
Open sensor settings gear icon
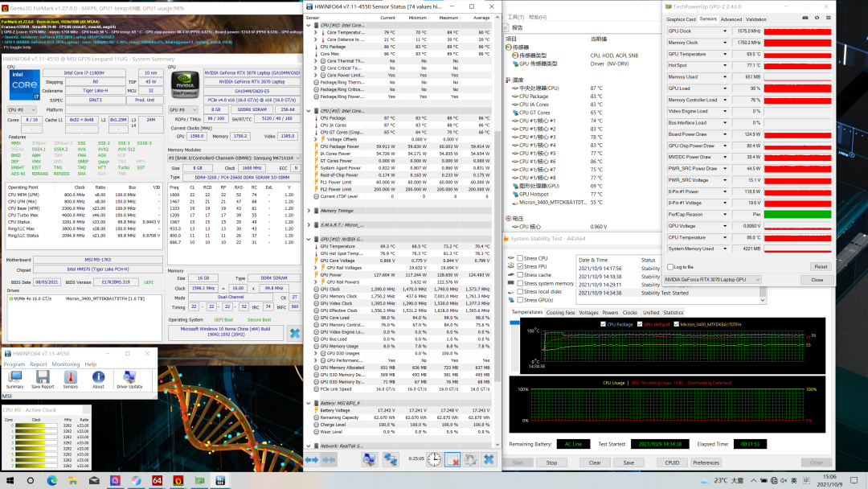(470, 459)
